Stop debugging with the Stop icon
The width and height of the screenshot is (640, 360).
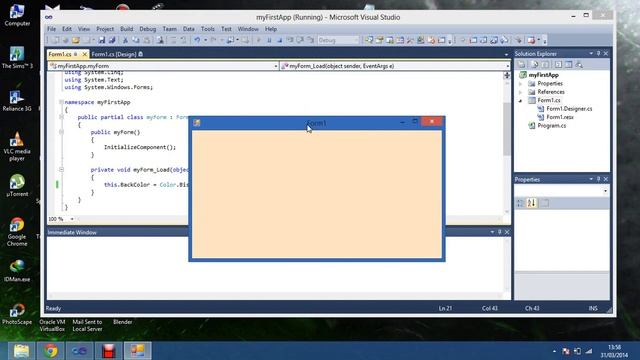(280, 40)
